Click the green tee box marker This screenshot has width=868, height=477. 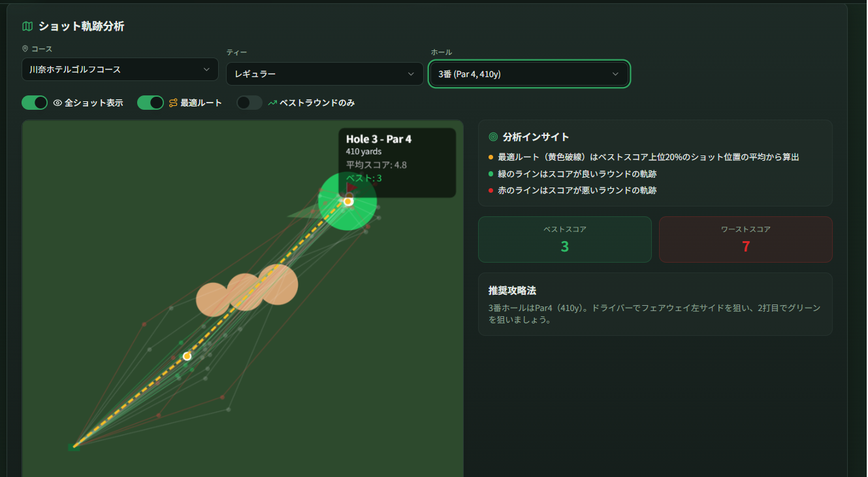(74, 448)
